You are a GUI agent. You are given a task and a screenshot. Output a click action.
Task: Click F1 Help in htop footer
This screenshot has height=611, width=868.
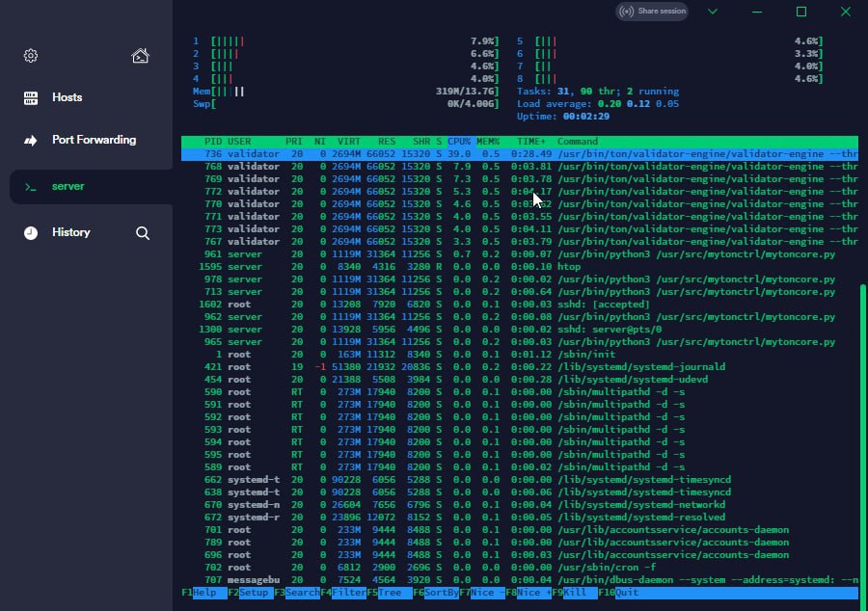[x=203, y=593]
